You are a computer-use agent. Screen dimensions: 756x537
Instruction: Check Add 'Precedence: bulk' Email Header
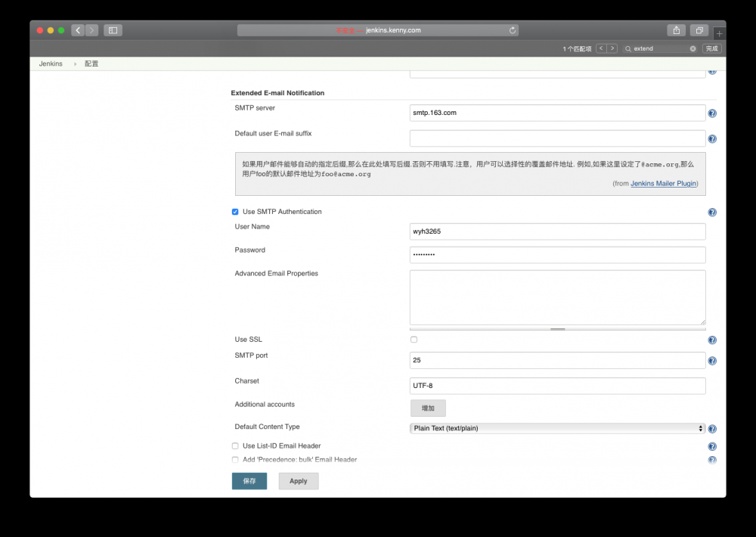point(235,459)
